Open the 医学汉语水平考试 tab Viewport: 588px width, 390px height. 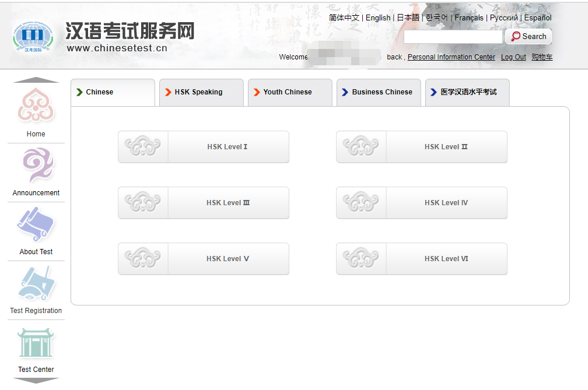click(467, 92)
